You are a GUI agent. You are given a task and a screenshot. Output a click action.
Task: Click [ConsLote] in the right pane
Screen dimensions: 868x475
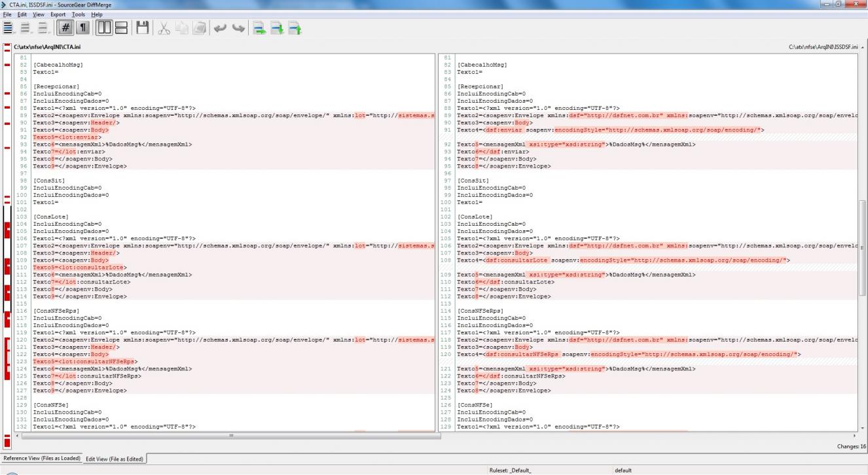point(475,217)
